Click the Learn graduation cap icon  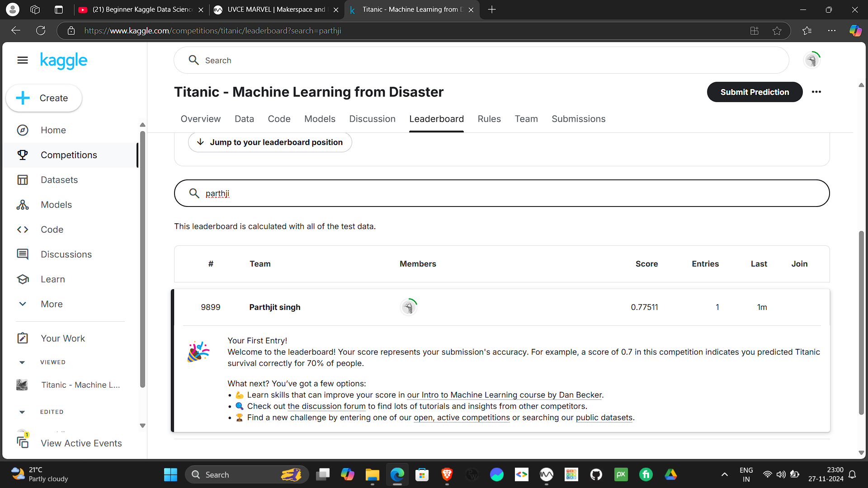click(23, 279)
